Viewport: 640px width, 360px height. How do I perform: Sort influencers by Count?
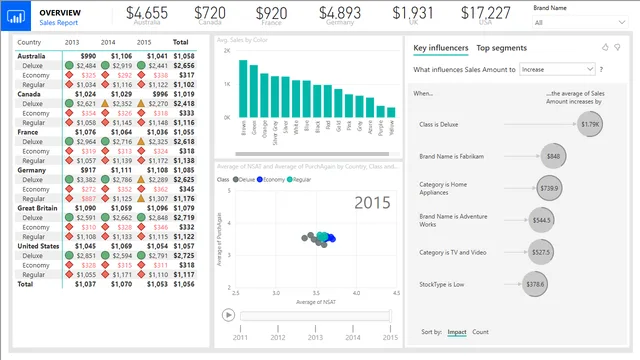(480, 332)
